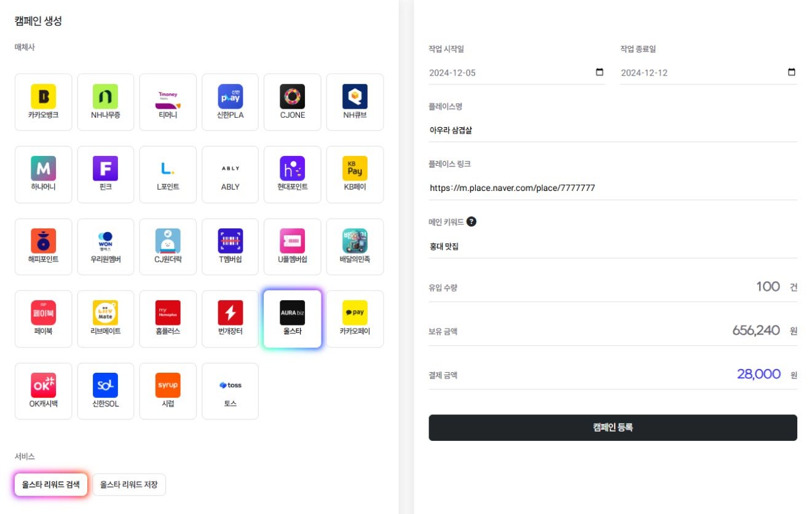Click the 보유 금액 amount 656,240
Viewport: 812px width, 514px height.
click(x=756, y=330)
